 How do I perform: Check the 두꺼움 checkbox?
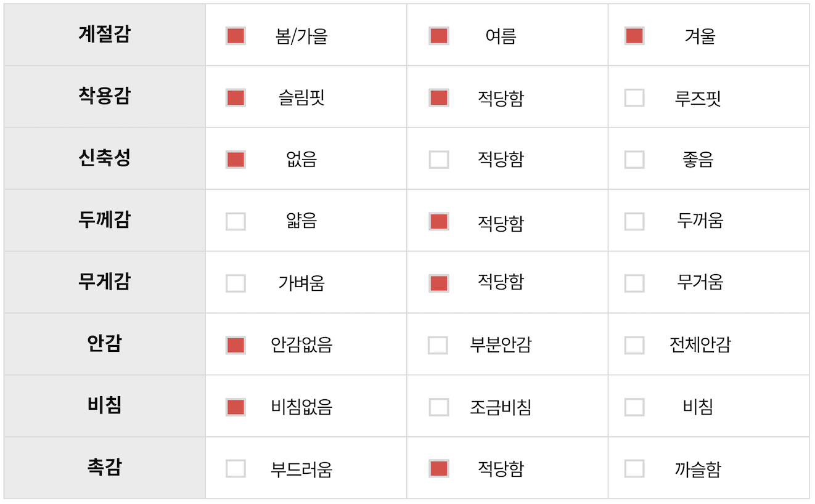(x=634, y=221)
